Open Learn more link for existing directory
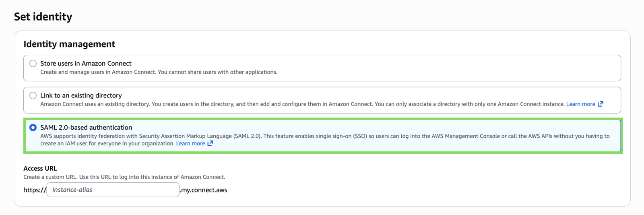The height and width of the screenshot is (215, 644). [580, 104]
